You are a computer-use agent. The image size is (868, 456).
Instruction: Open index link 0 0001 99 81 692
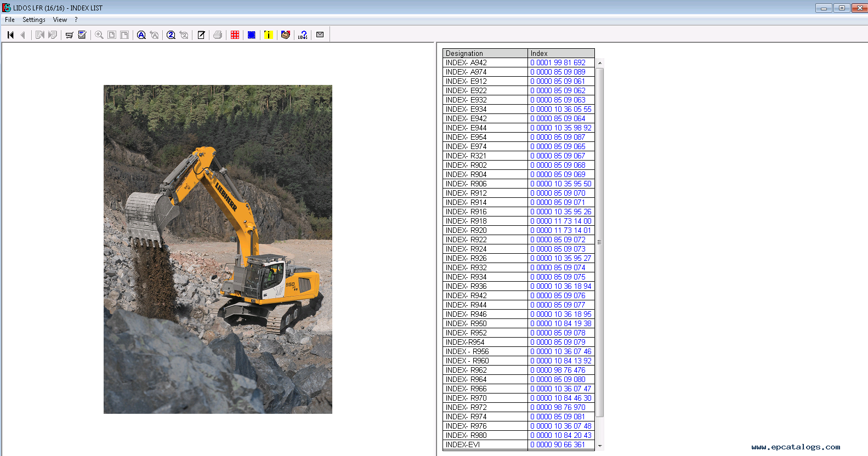558,62
